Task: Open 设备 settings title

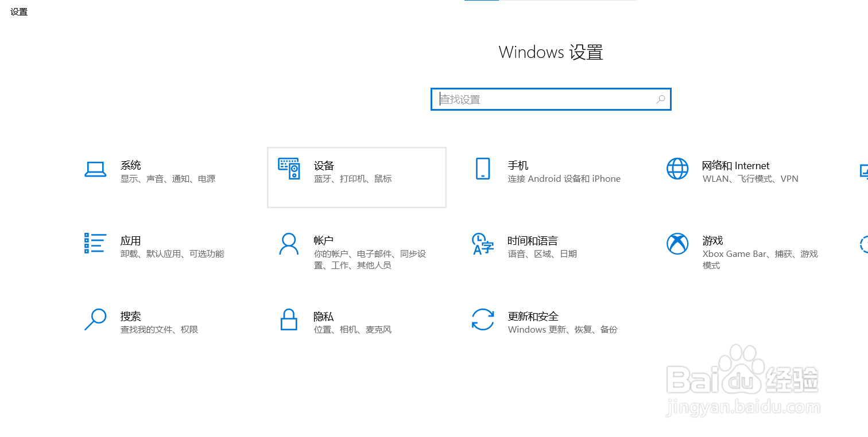Action: point(324,166)
